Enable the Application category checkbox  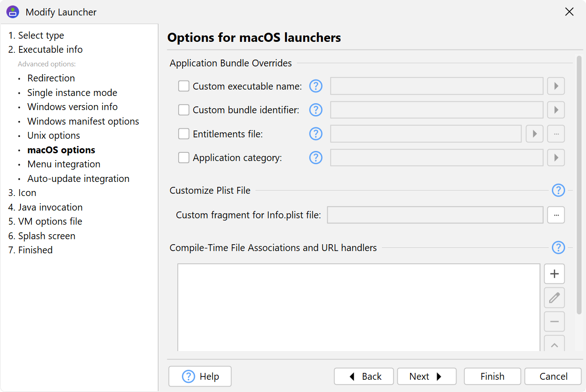184,158
